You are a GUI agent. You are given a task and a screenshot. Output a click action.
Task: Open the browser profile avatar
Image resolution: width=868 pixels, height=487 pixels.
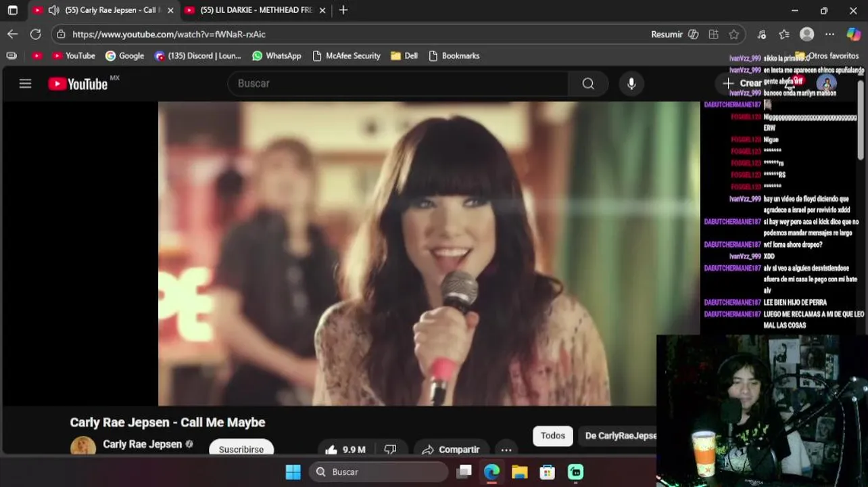[x=806, y=34]
